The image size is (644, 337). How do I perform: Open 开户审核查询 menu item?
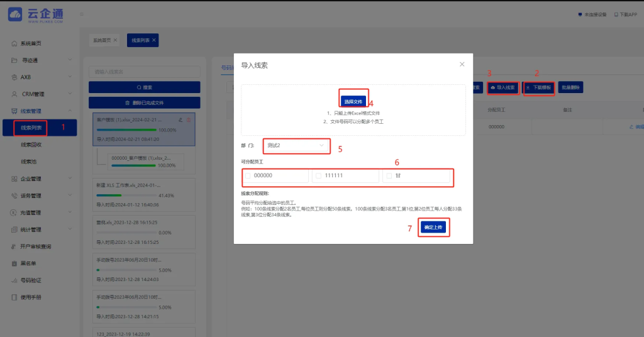[x=35, y=246]
